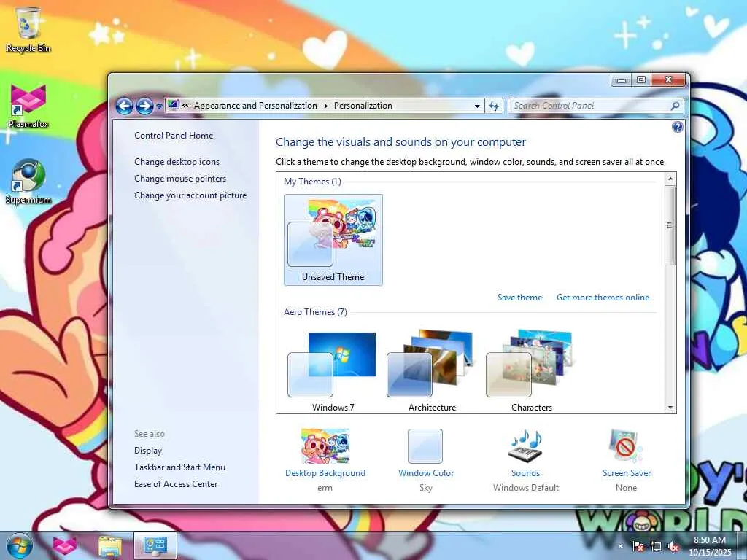Click the Screen Saver text link
747x560 pixels.
tap(627, 473)
